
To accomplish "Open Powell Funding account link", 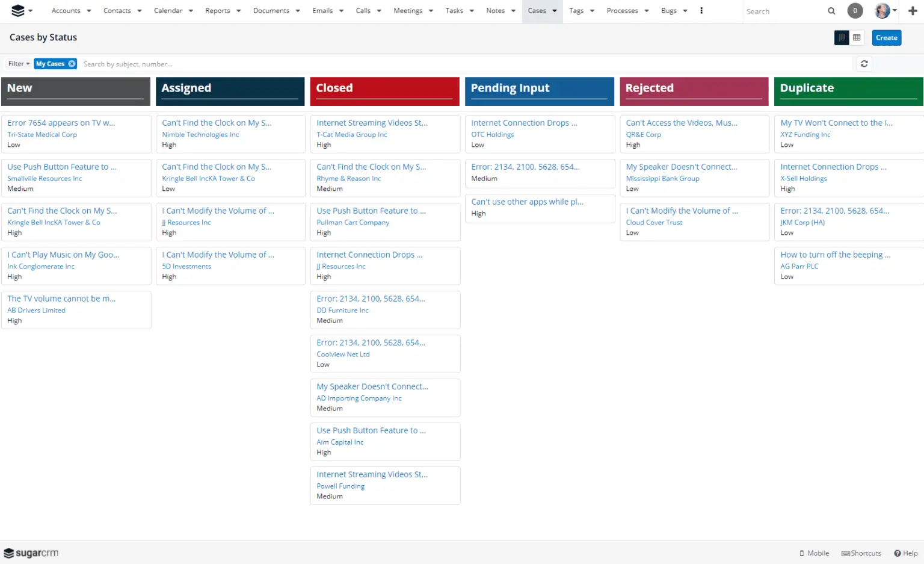I will click(x=340, y=486).
